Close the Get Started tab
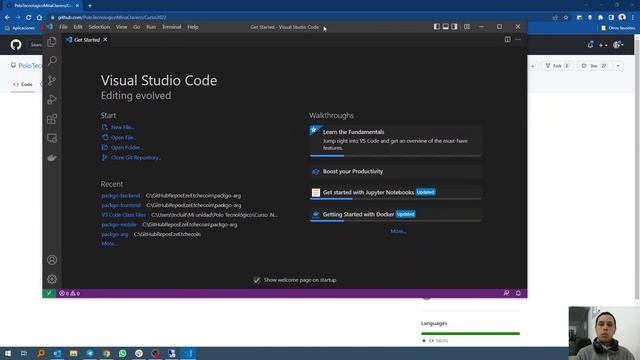This screenshot has height=360, width=640. point(105,40)
